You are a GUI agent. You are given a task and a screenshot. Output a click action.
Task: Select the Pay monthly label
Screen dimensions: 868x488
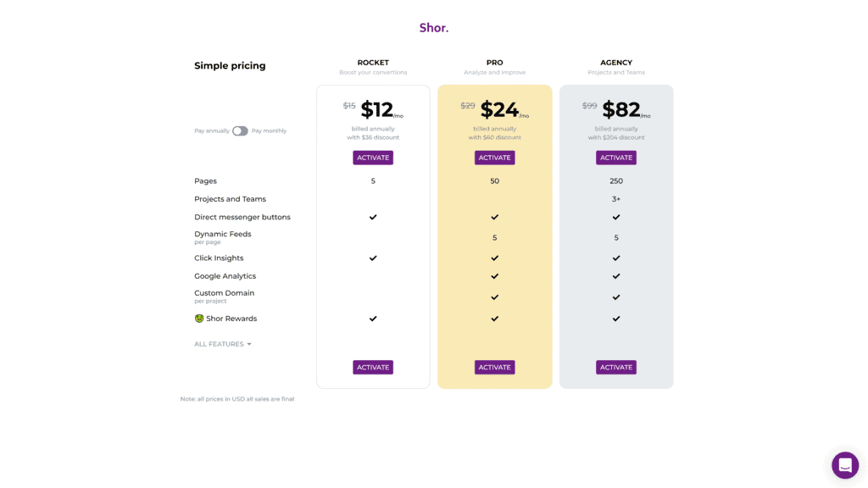click(x=269, y=131)
